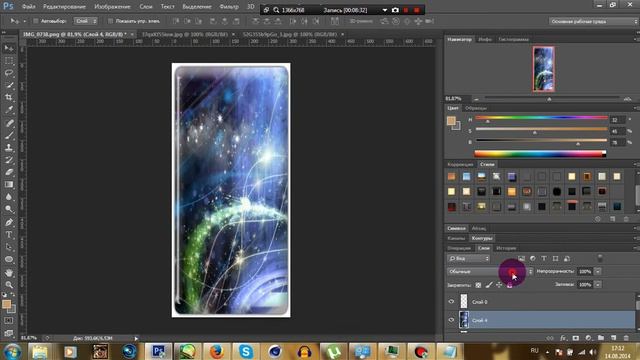Hide the Слой 0 layer eye icon
Image resolution: width=640 pixels, height=360 pixels.
click(x=451, y=302)
